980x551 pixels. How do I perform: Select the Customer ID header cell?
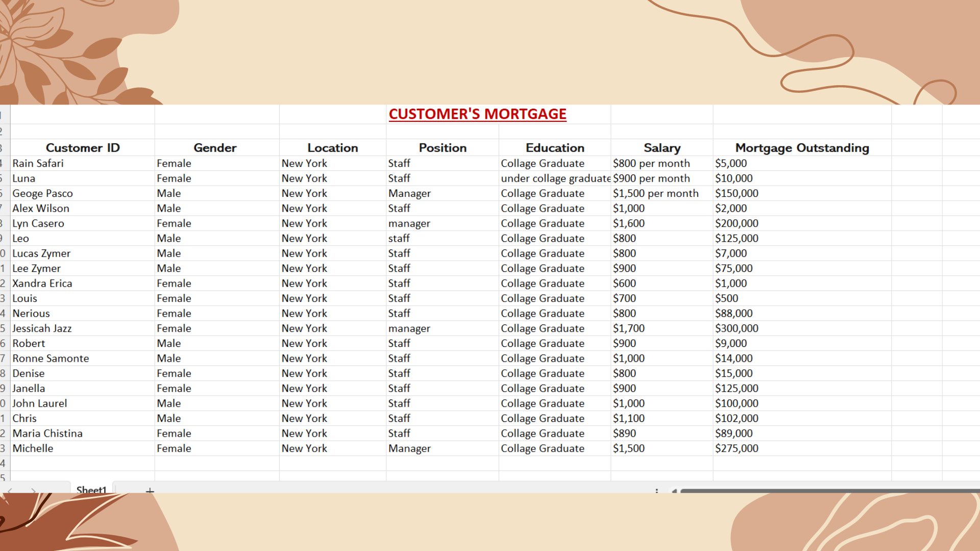pyautogui.click(x=83, y=148)
